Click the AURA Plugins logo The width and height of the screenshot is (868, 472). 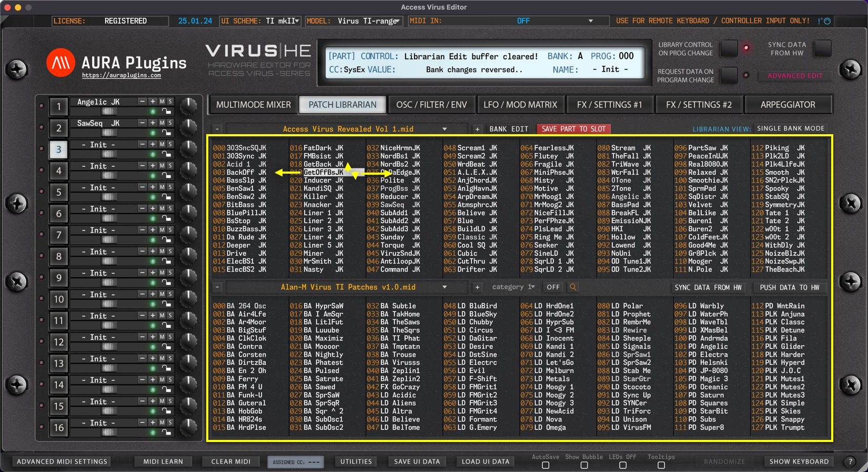coord(60,63)
